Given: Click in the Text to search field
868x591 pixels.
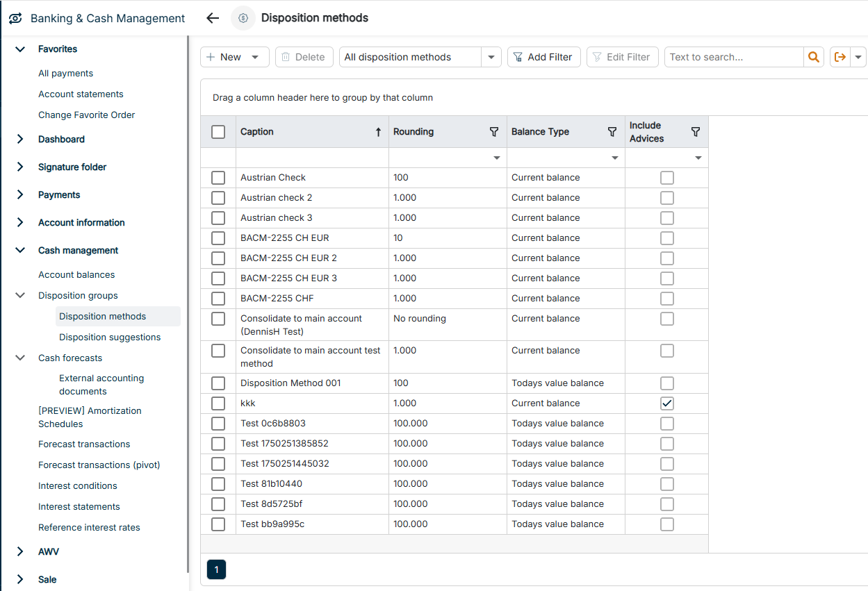Looking at the screenshot, I should pyautogui.click(x=734, y=57).
